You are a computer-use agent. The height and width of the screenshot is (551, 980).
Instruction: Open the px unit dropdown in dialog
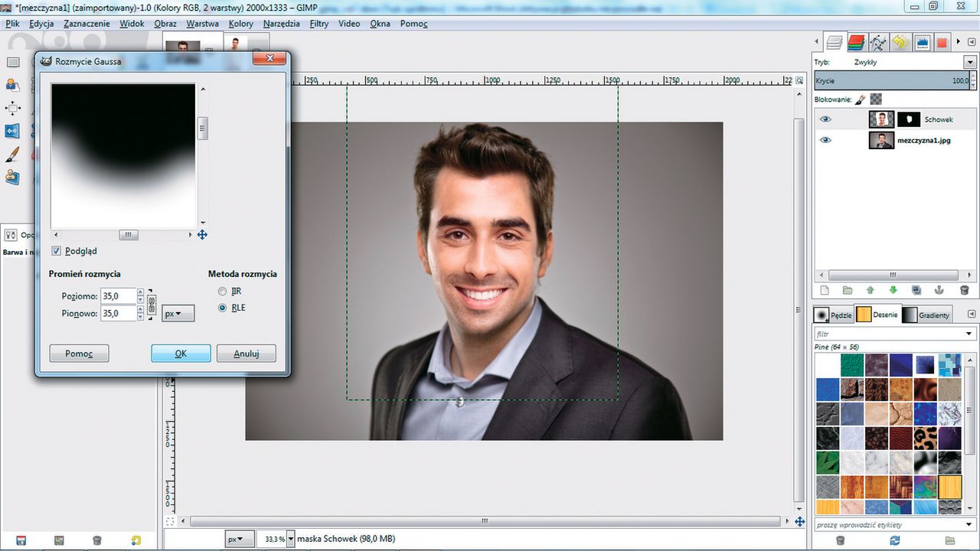pos(178,313)
